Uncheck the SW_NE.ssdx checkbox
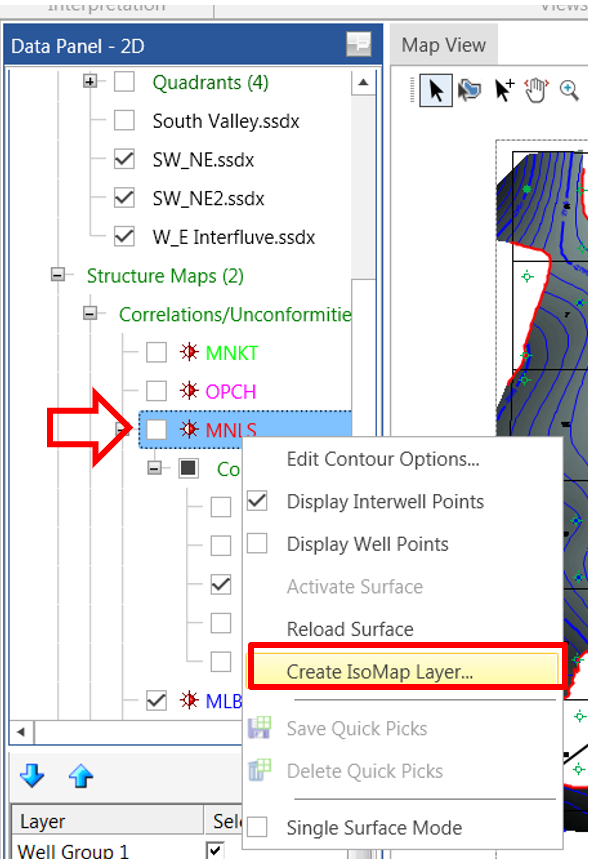The image size is (593, 866). pos(124,159)
